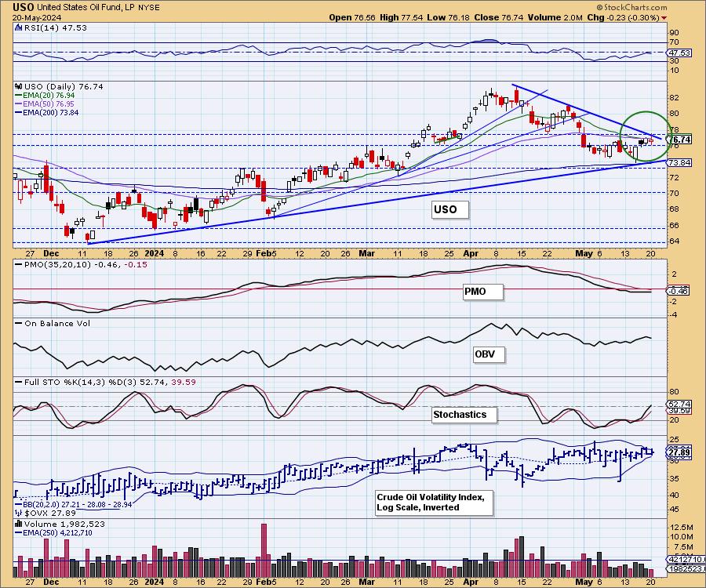This screenshot has height=588, width=706.
Task: Click the RSI legend line icon
Action: pyautogui.click(x=19, y=27)
